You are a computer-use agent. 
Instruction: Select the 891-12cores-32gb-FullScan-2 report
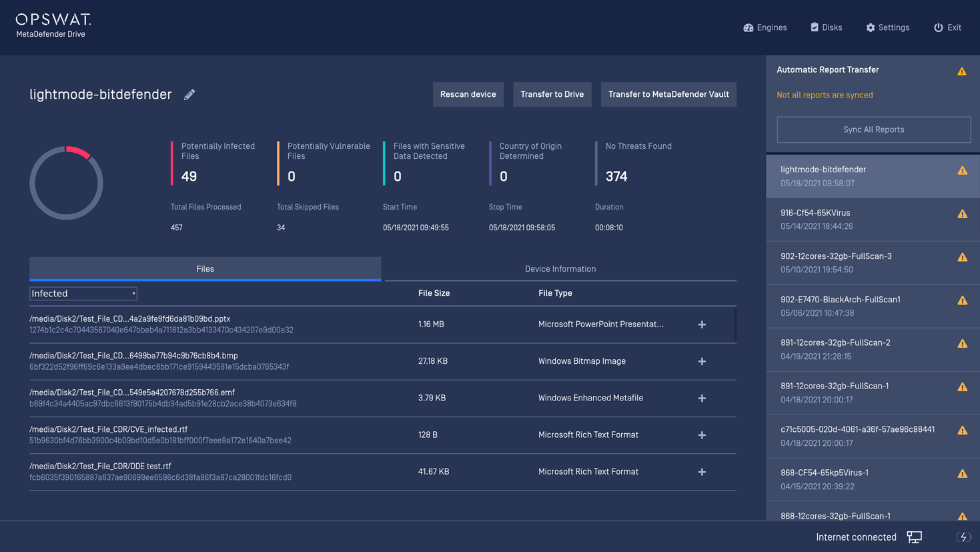(x=873, y=349)
